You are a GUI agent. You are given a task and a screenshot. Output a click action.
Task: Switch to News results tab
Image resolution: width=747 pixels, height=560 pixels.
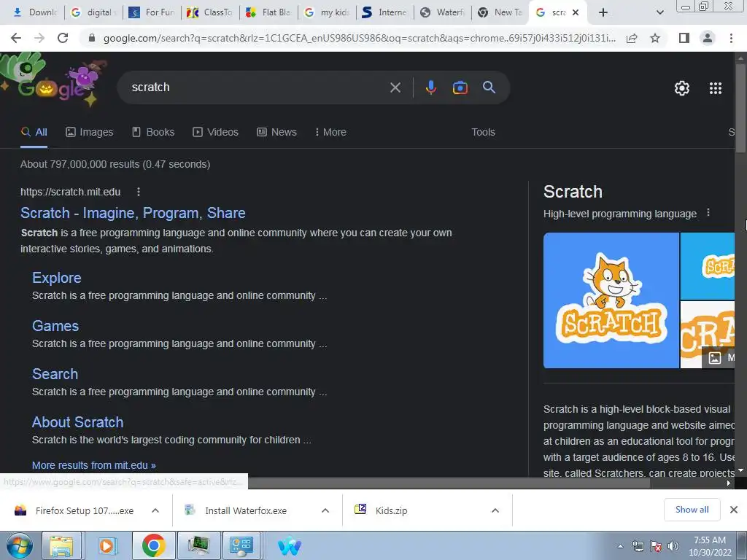(276, 132)
